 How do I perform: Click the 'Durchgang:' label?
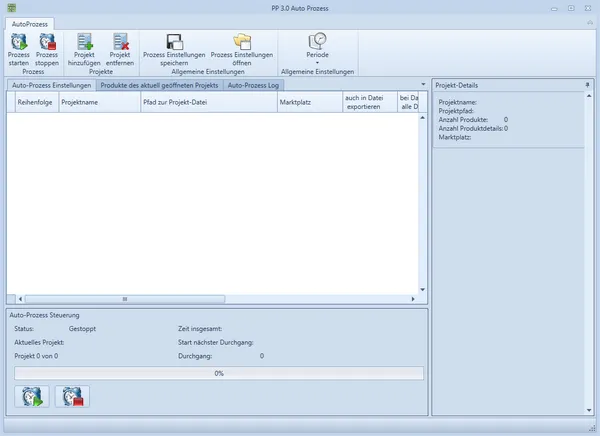pos(195,356)
